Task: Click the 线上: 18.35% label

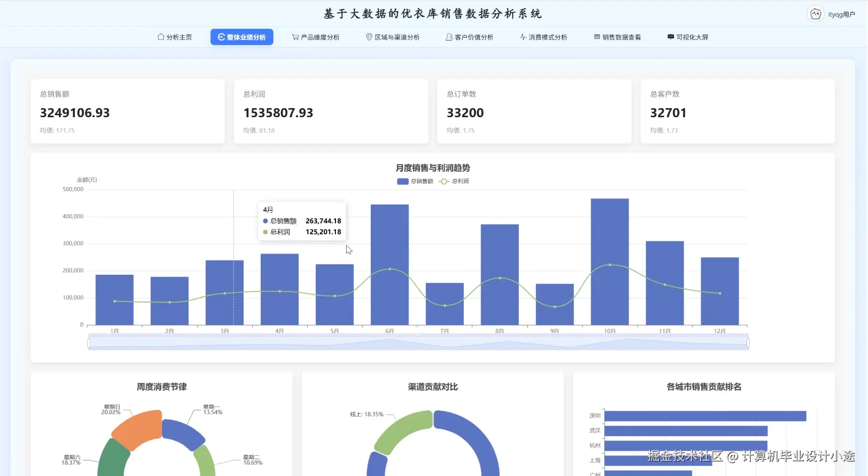Action: pos(367,414)
